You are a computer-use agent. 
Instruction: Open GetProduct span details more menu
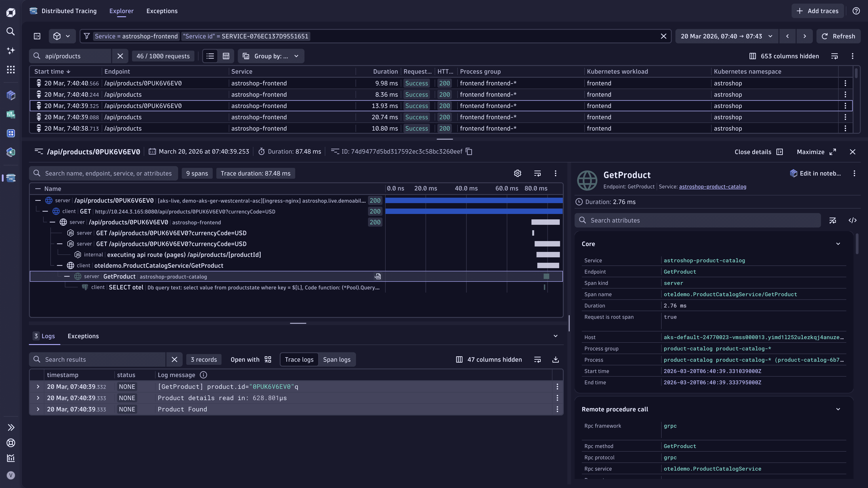coord(854,174)
